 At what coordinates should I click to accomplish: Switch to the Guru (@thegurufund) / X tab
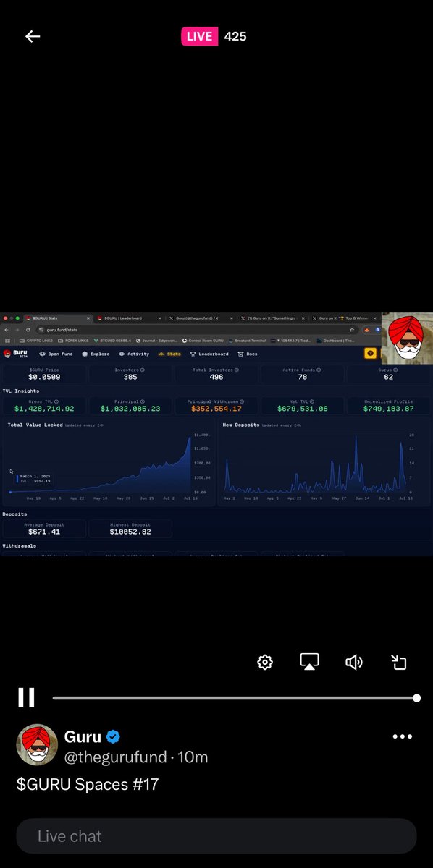pyautogui.click(x=201, y=318)
